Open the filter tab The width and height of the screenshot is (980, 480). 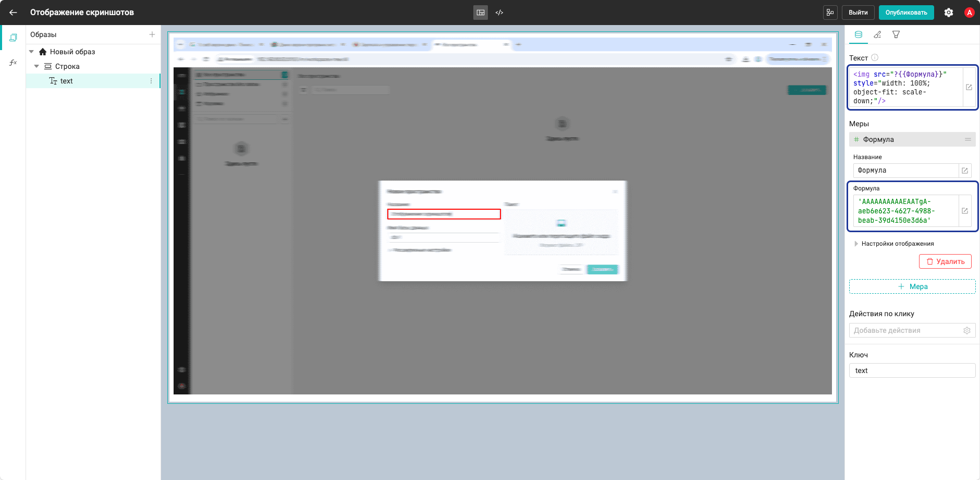896,34
